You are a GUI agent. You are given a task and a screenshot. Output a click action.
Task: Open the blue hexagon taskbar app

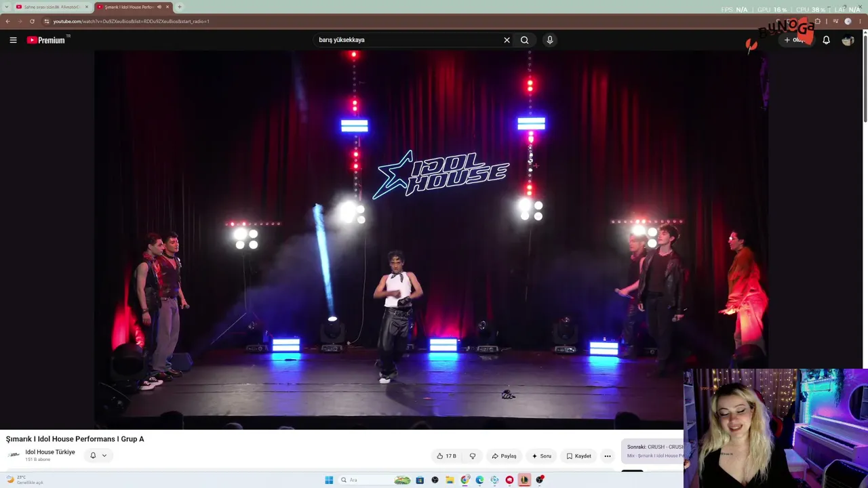tap(494, 480)
